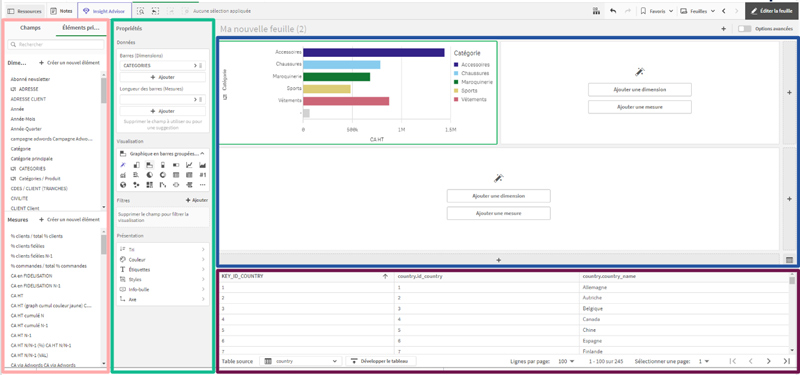800x375 pixels.
Task: Open the selections tool grid icon
Action: pos(596,11)
